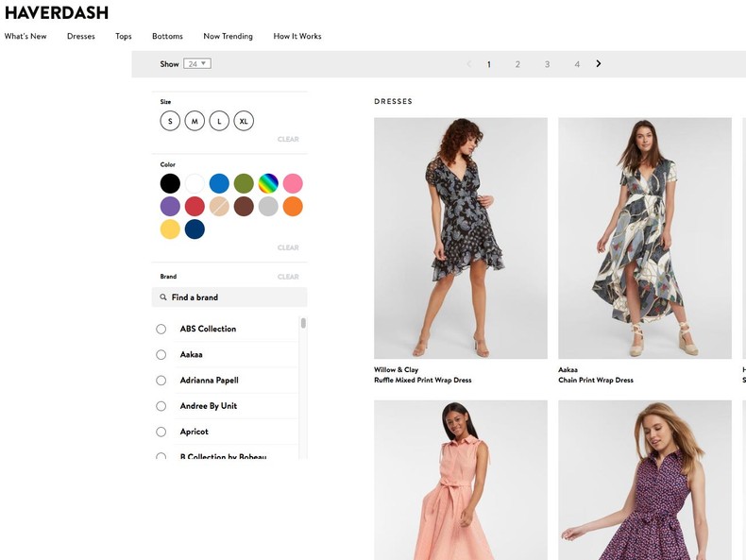Click the HAVERDASH logo
The image size is (746, 560).
pos(57,13)
